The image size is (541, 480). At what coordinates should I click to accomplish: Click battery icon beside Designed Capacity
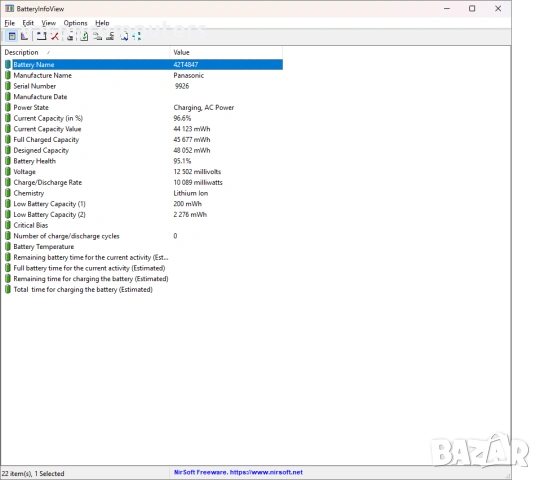tap(8, 150)
